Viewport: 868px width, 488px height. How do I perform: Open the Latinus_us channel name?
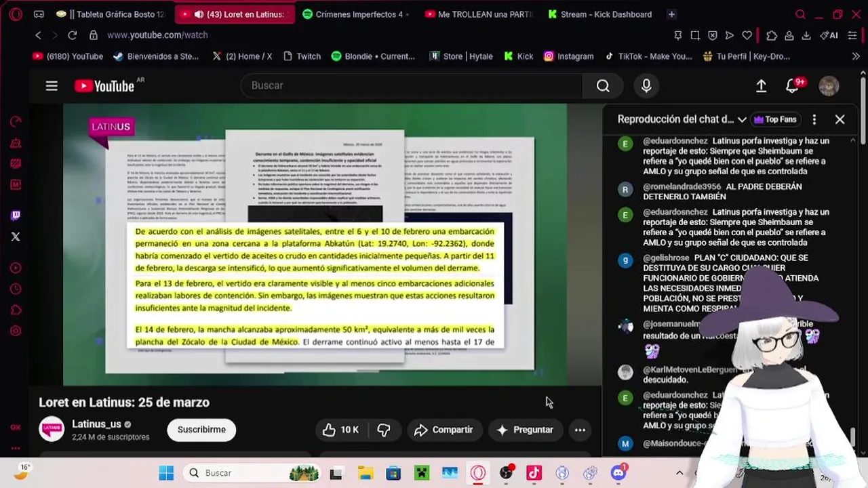click(96, 424)
